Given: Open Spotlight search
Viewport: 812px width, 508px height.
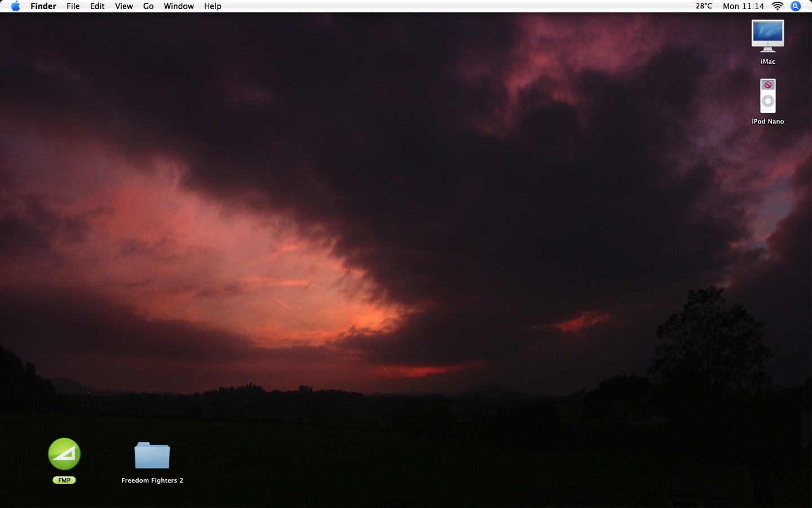Looking at the screenshot, I should pos(796,6).
